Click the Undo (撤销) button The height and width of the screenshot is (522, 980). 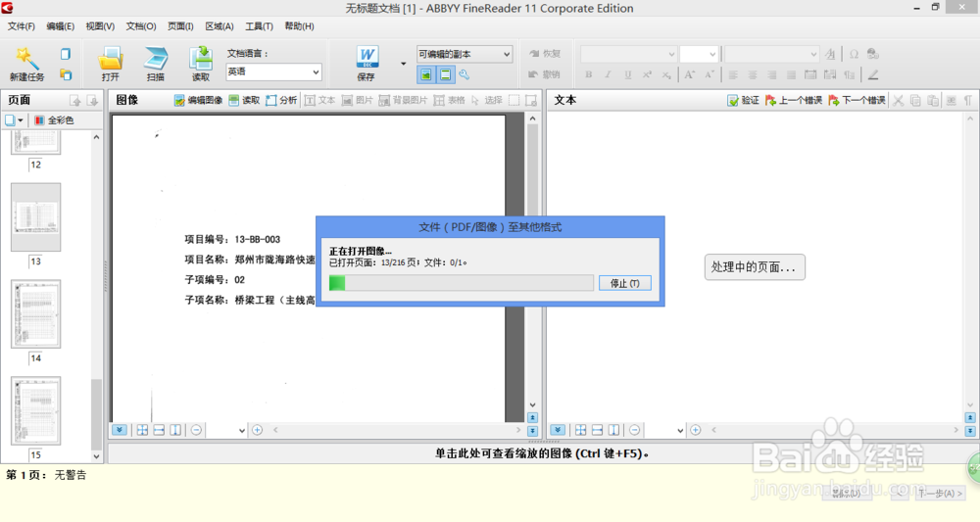(x=545, y=74)
